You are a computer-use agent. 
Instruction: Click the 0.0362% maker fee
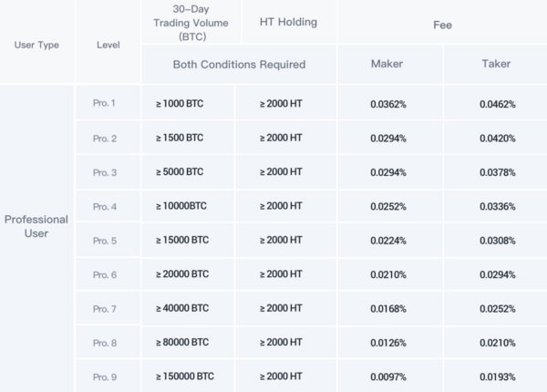pyautogui.click(x=388, y=104)
